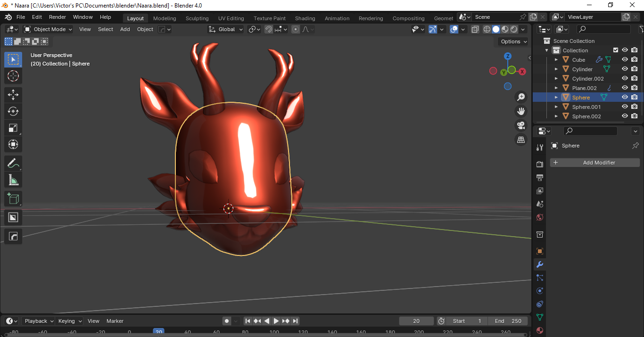Hide the Cube object in viewport
The width and height of the screenshot is (644, 337).
tap(625, 59)
